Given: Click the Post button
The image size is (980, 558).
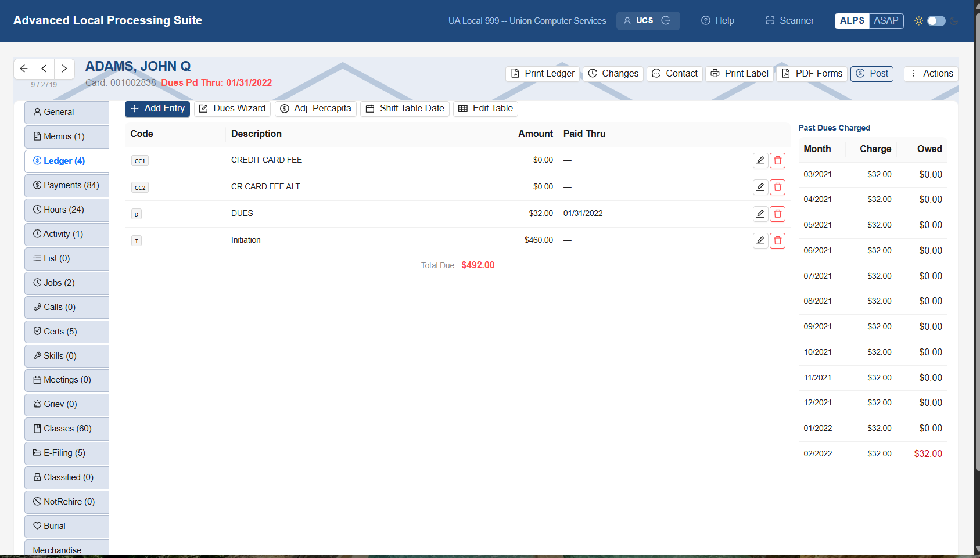Looking at the screenshot, I should coord(872,74).
